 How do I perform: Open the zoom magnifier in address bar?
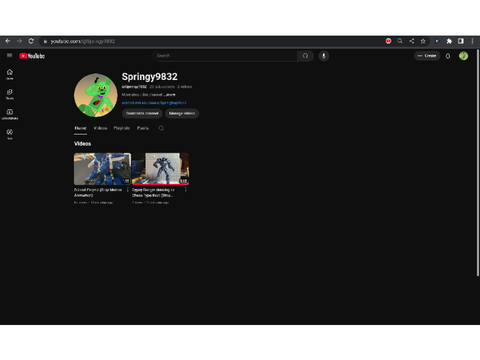(x=400, y=41)
